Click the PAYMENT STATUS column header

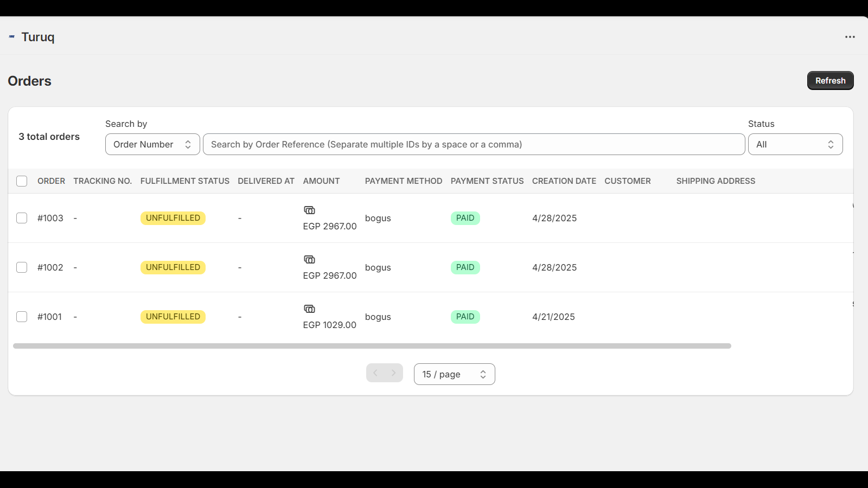coord(487,181)
